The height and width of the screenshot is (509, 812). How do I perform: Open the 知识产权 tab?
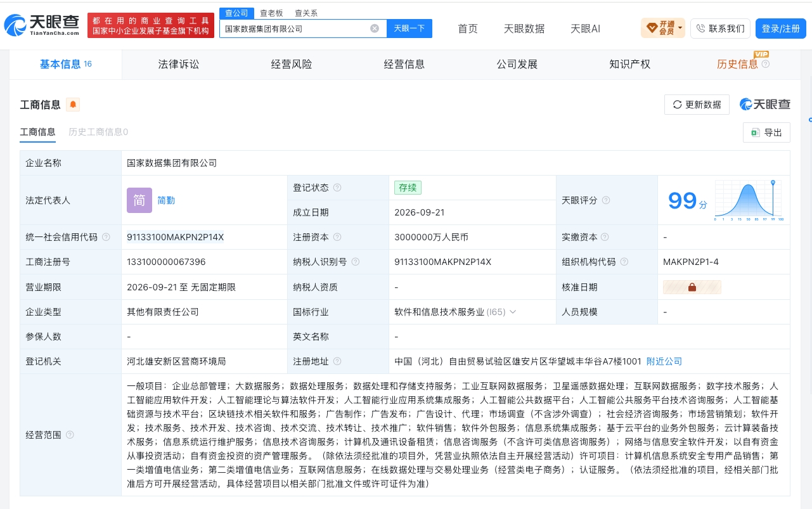[629, 64]
